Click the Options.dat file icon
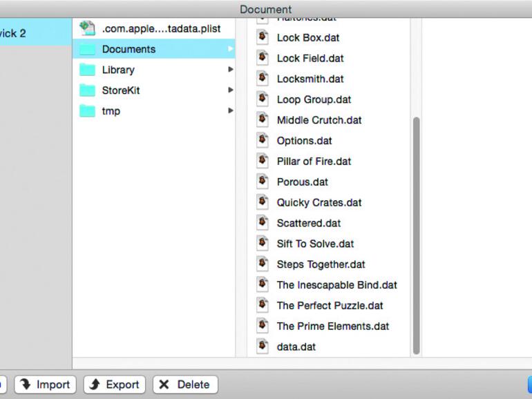This screenshot has height=399, width=532. [263, 140]
